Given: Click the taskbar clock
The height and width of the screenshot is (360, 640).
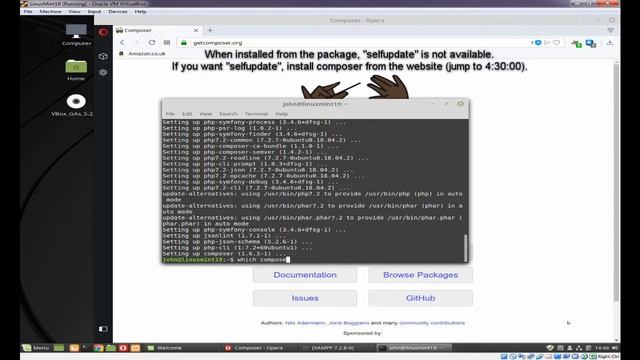Looking at the screenshot, I should 602,348.
